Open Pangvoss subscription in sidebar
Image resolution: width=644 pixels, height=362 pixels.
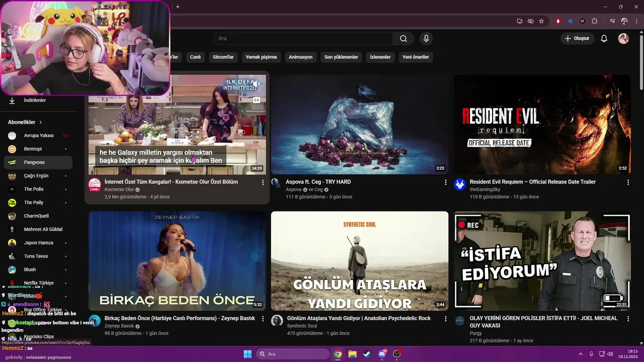[38, 162]
